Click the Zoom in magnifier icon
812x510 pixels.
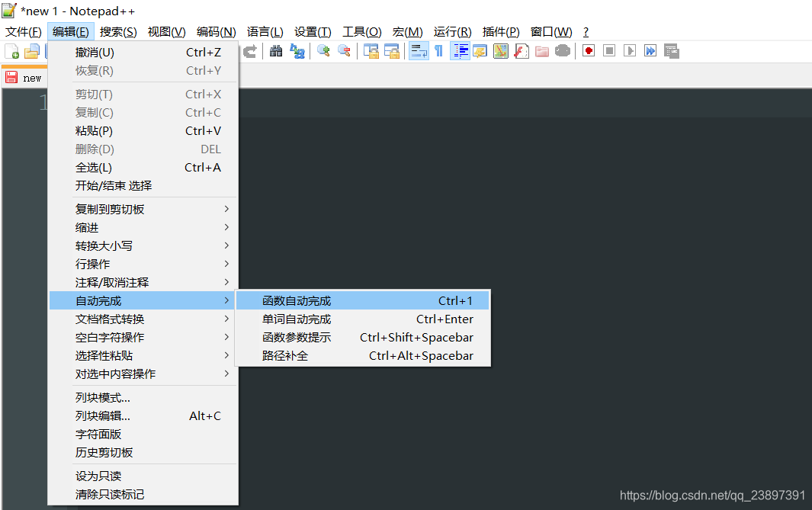(324, 51)
